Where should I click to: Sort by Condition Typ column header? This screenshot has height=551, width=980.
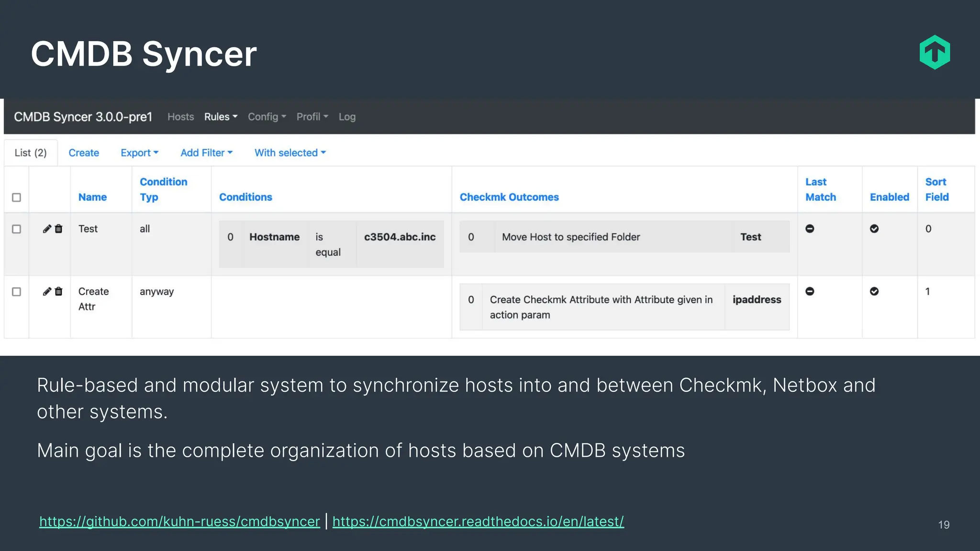point(163,189)
